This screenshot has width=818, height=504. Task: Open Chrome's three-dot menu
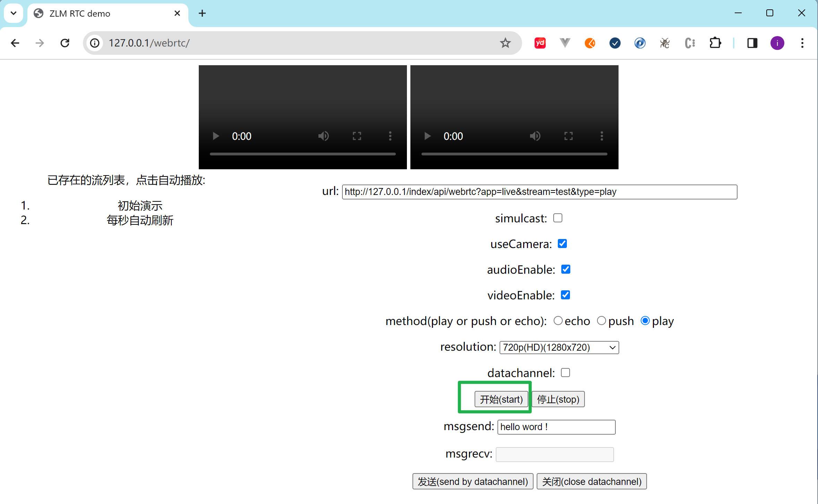(802, 43)
